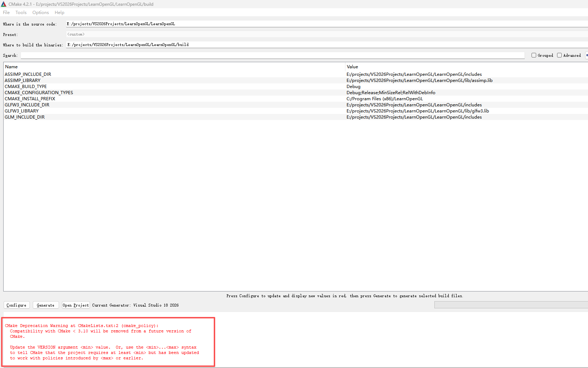This screenshot has width=588, height=368.
Task: Open the Help menu
Action: (59, 13)
